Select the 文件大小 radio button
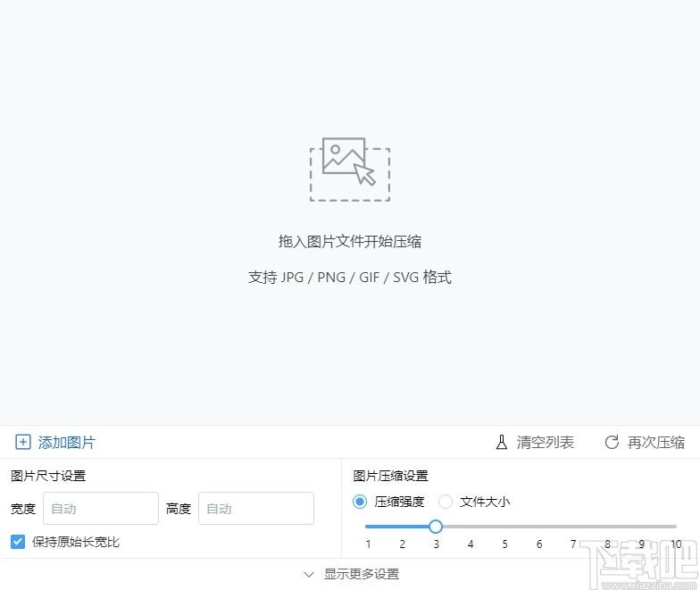 (x=445, y=502)
